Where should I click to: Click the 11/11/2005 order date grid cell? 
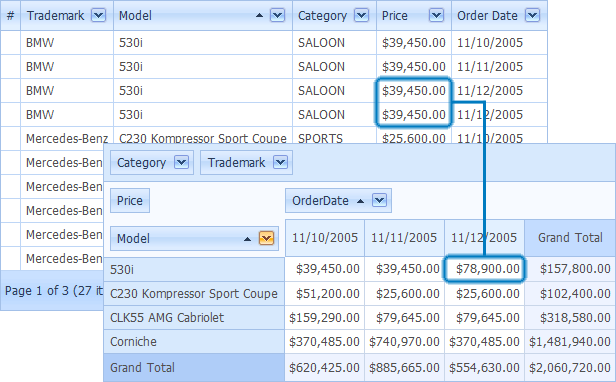(x=499, y=66)
